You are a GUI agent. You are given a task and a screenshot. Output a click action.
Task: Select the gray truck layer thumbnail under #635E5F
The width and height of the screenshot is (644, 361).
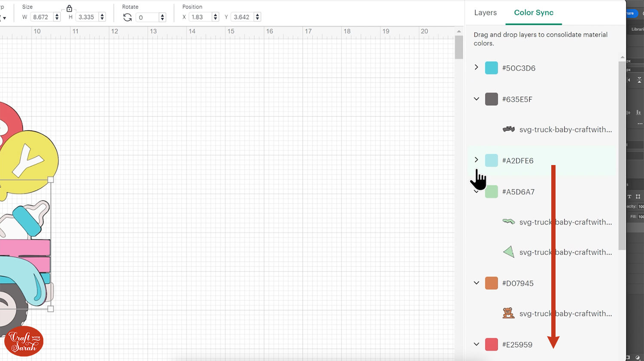click(x=509, y=129)
